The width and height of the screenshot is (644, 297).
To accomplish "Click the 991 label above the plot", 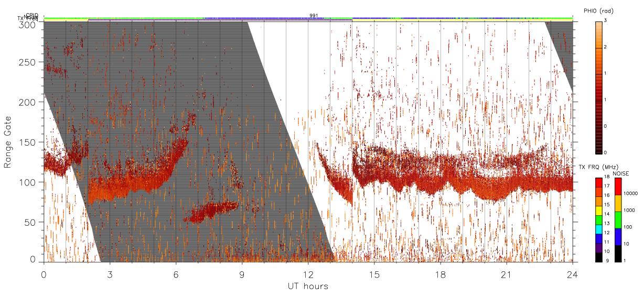I will coord(314,16).
